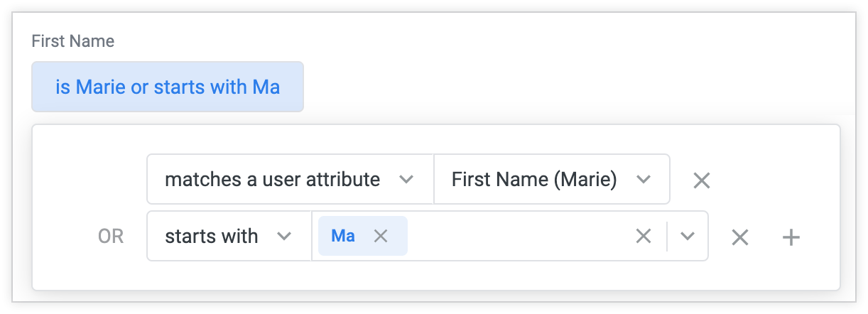Click the 'First Name' filter label
Screen dimensions: 868x314
click(x=73, y=41)
